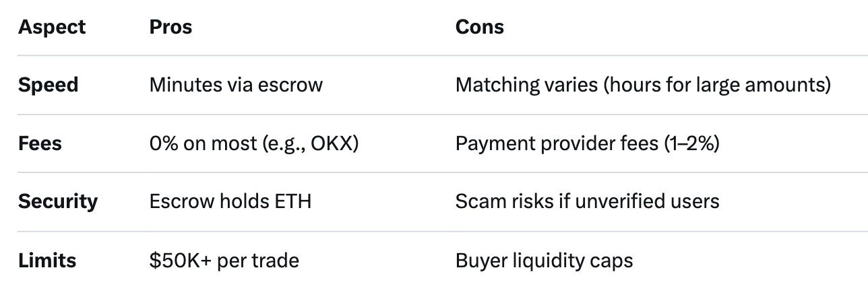Click the Aspect column header
This screenshot has height=303, width=868.
(52, 27)
